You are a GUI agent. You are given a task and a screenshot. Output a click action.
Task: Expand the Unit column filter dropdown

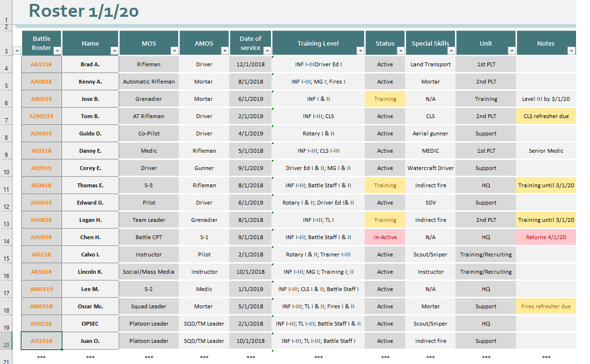[512, 51]
